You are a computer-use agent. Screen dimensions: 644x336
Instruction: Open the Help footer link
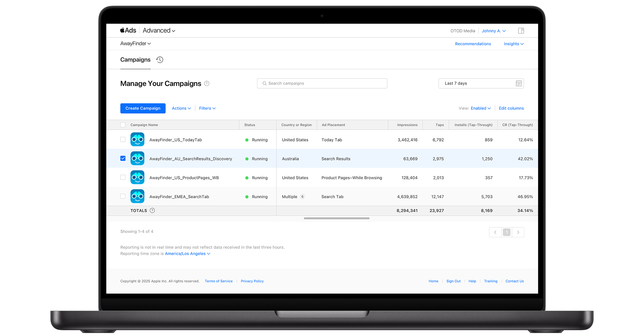point(472,281)
